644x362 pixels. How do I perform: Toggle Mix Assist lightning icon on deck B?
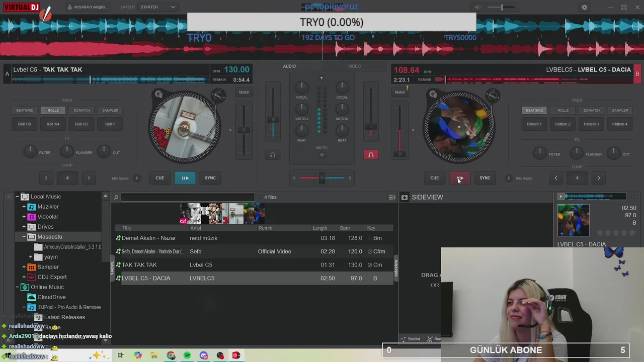509,178
